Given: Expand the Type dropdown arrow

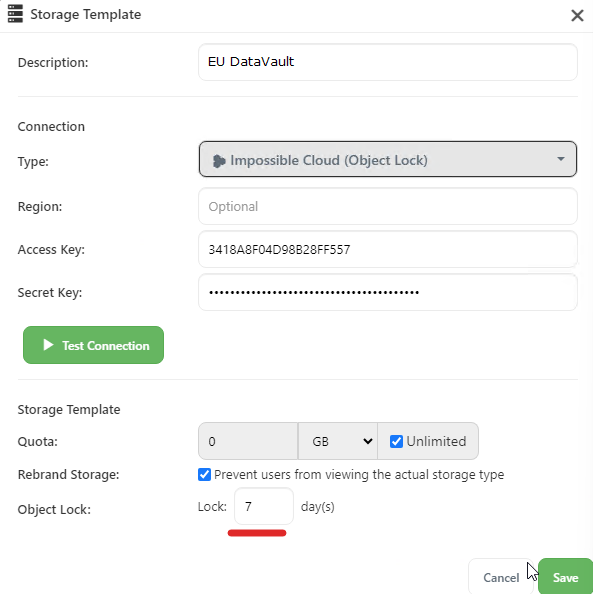Looking at the screenshot, I should pos(560,159).
